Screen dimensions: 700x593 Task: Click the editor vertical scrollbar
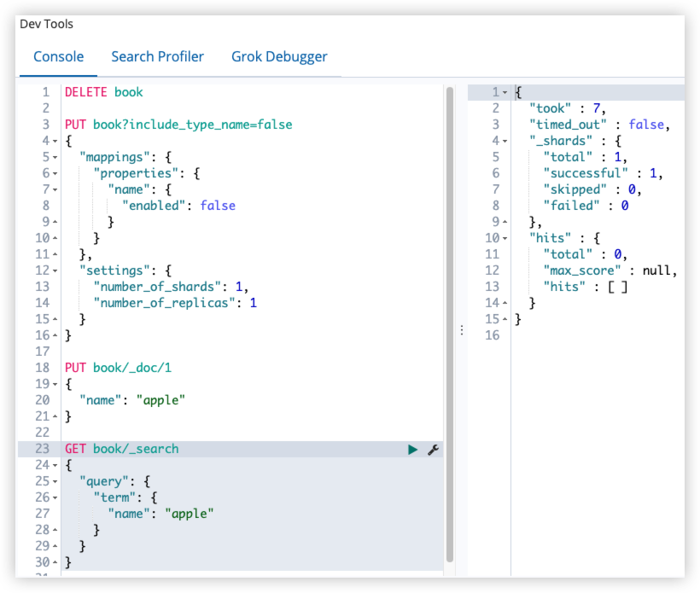450,324
